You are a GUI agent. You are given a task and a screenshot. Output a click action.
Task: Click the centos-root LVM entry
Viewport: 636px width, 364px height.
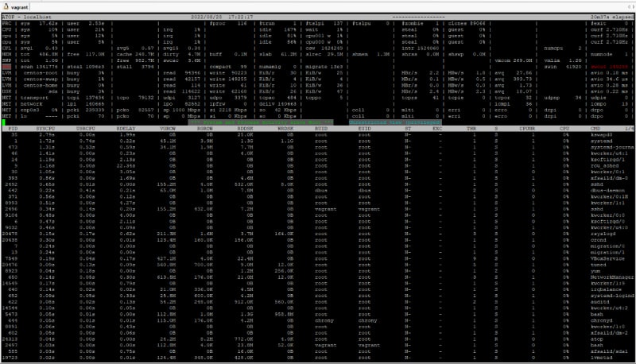tap(41, 74)
